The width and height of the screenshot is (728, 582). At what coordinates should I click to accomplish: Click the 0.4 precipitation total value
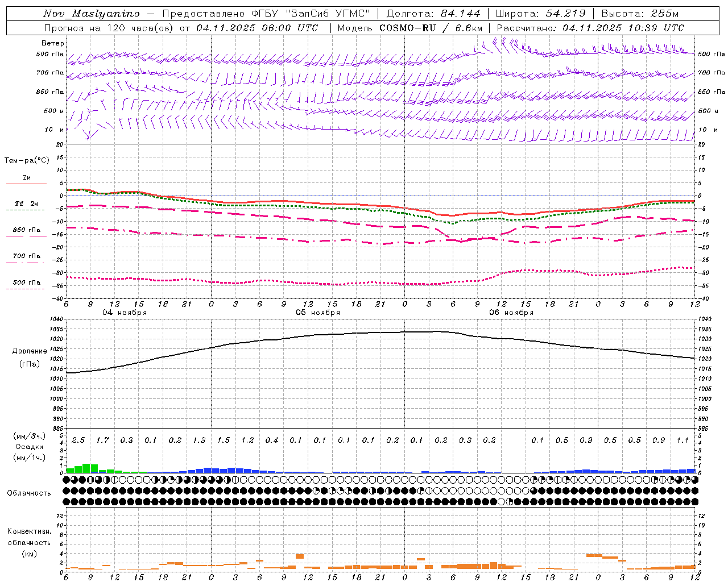tap(272, 440)
